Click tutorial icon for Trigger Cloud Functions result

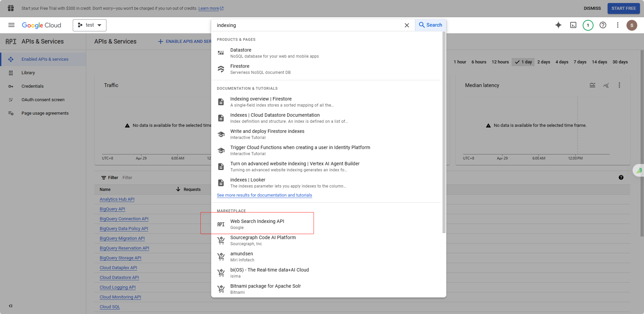(221, 150)
